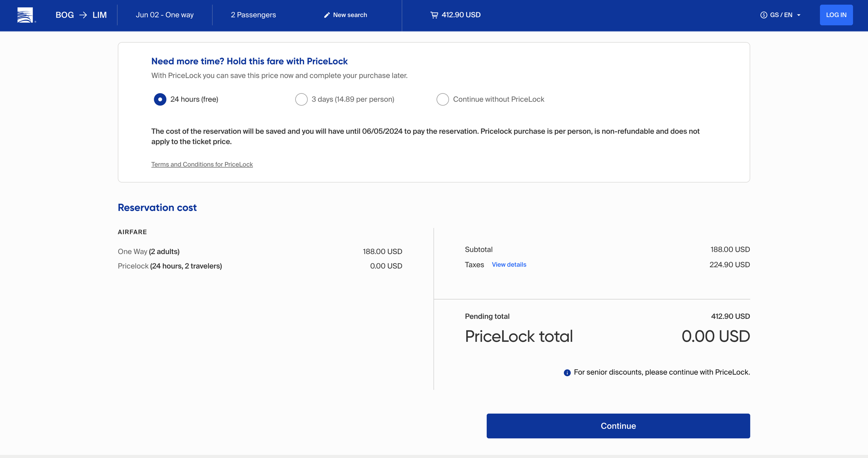Image resolution: width=868 pixels, height=458 pixels.
Task: Click LIM destination airport code
Action: click(100, 15)
